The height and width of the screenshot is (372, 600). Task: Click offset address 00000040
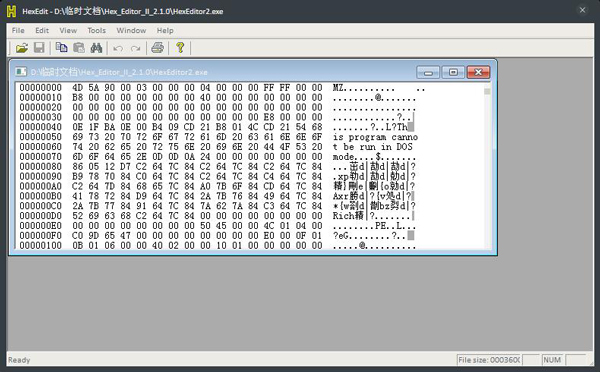pyautogui.click(x=41, y=127)
